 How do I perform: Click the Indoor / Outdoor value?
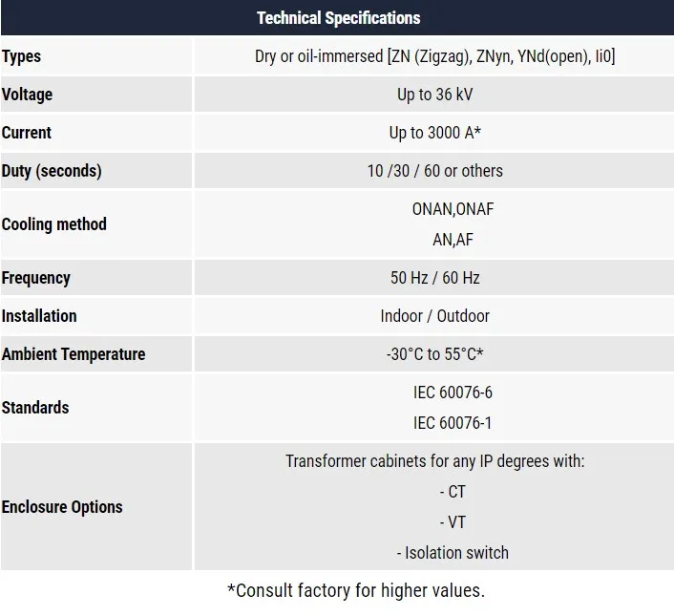click(434, 316)
